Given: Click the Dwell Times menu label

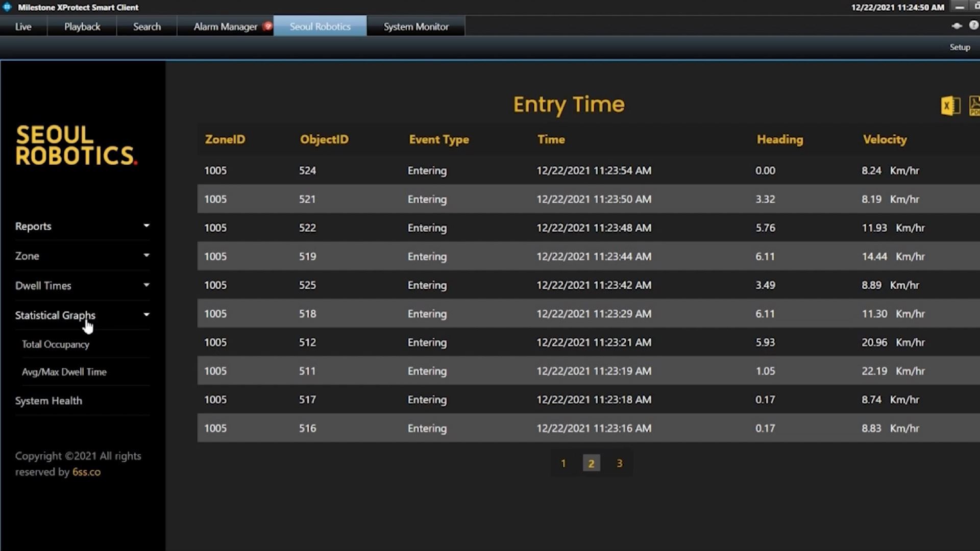Looking at the screenshot, I should pyautogui.click(x=43, y=286).
